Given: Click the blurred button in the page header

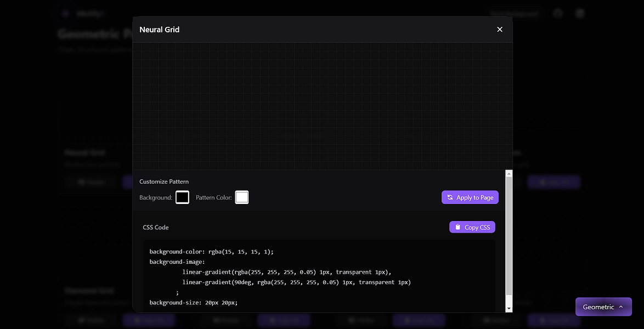Looking at the screenshot, I should pyautogui.click(x=514, y=14).
